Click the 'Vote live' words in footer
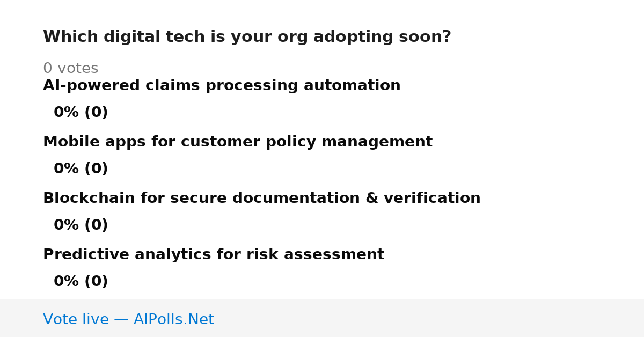Image resolution: width=644 pixels, height=337 pixels. coord(76,319)
